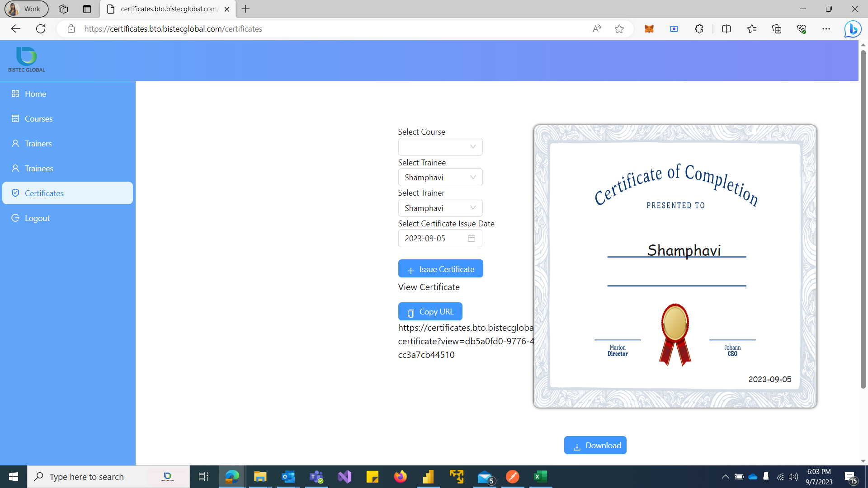Open Microsoft Teams from the taskbar

coord(316,477)
